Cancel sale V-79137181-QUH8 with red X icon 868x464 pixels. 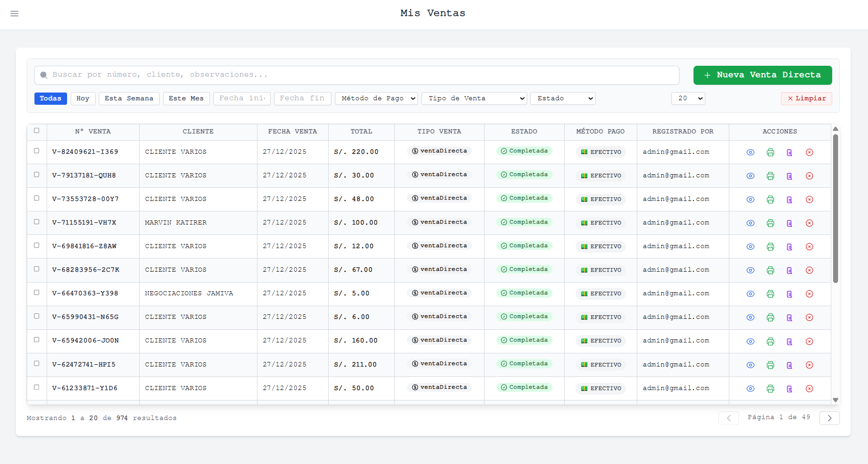coord(810,176)
